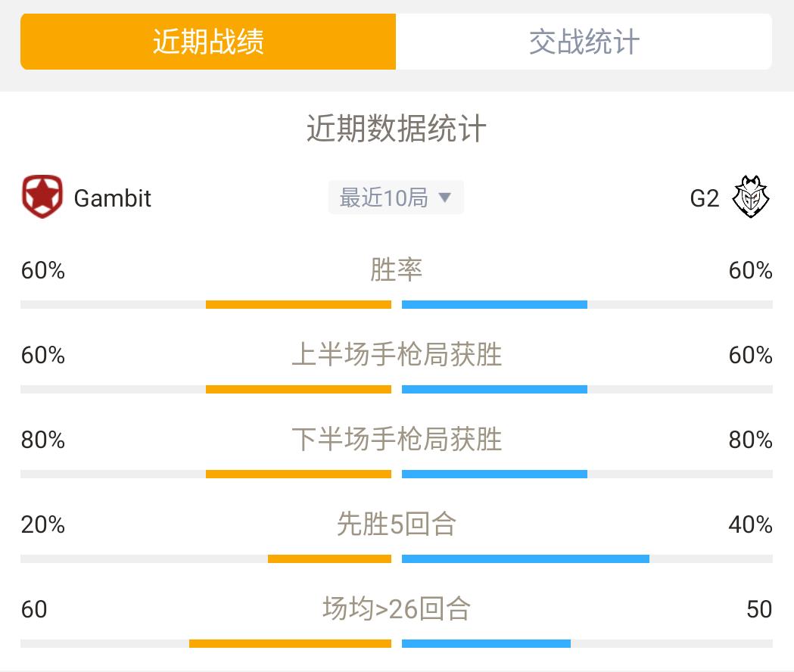Click G2's 40% value for 先胜5回合
This screenshot has width=794, height=672.
coord(750,524)
